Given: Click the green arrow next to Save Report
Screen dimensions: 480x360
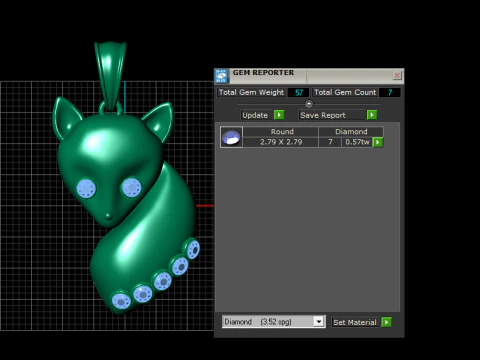Looking at the screenshot, I should 372,115.
